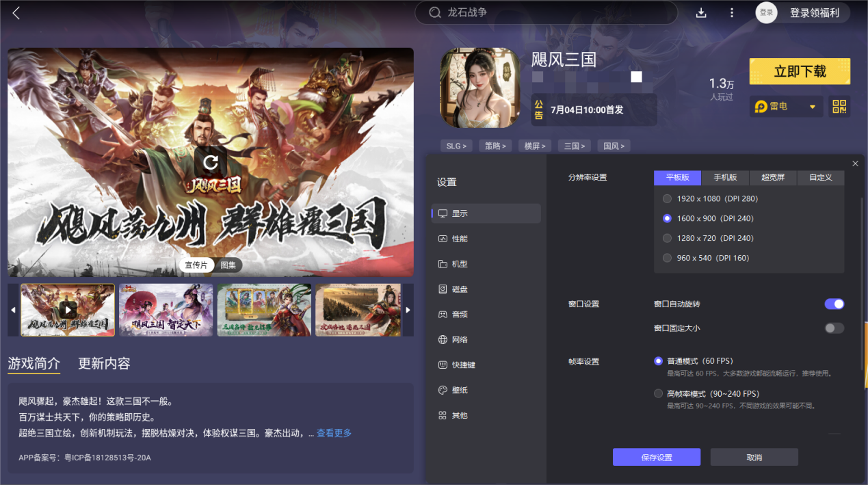
Task: Open the 音频 audio settings section
Action: 486,315
